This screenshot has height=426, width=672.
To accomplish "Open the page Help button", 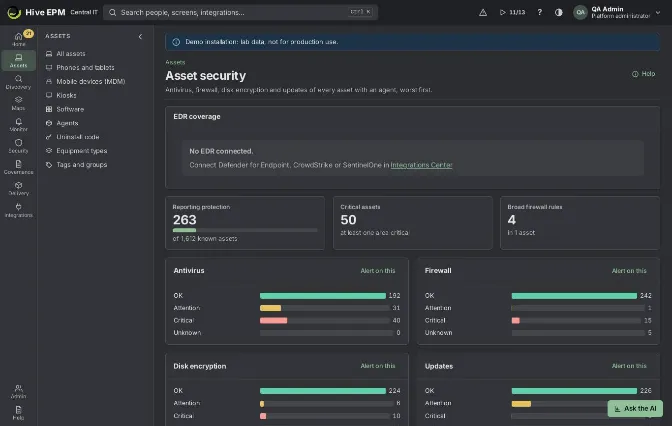I will pyautogui.click(x=643, y=74).
